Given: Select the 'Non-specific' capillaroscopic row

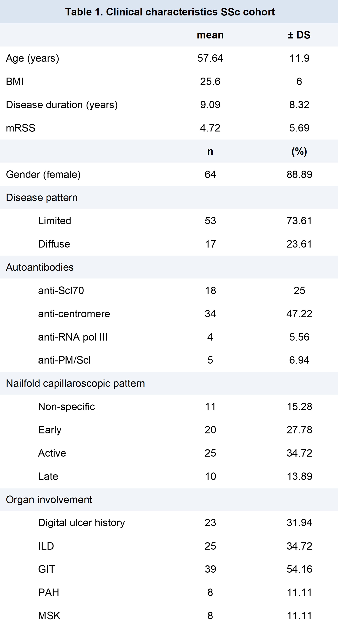Looking at the screenshot, I should [x=67, y=406].
